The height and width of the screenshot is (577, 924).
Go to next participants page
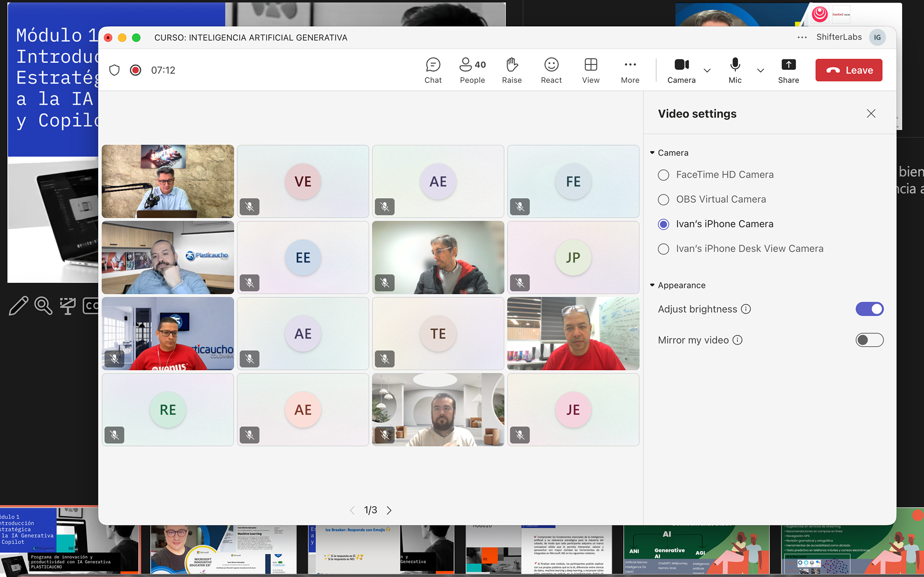coord(389,510)
